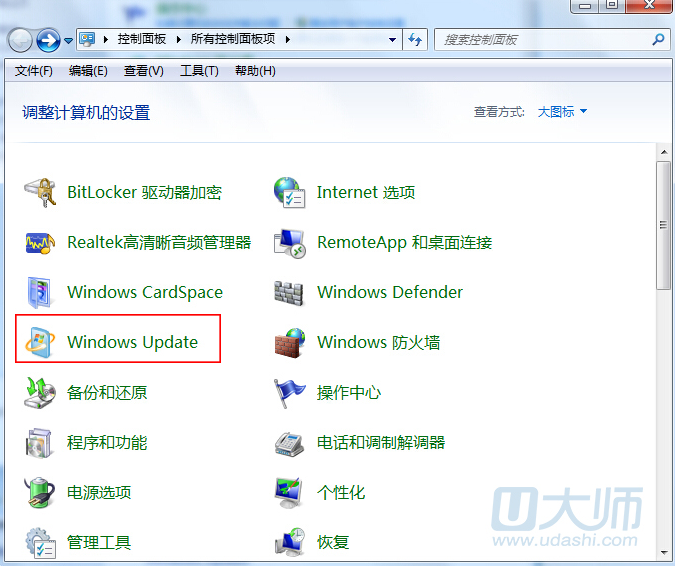The image size is (675, 566).
Task: Open the BitLocker drive encryption icon
Action: click(x=39, y=192)
